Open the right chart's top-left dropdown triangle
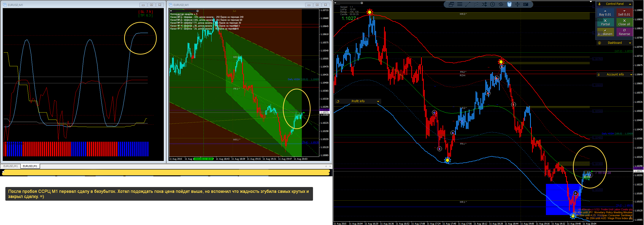Viewport: 644px width, 225px height. pos(335,3)
